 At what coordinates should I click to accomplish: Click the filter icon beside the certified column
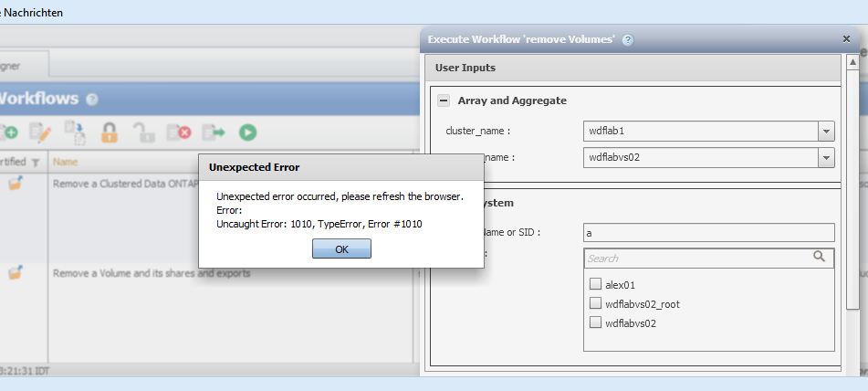(36, 163)
